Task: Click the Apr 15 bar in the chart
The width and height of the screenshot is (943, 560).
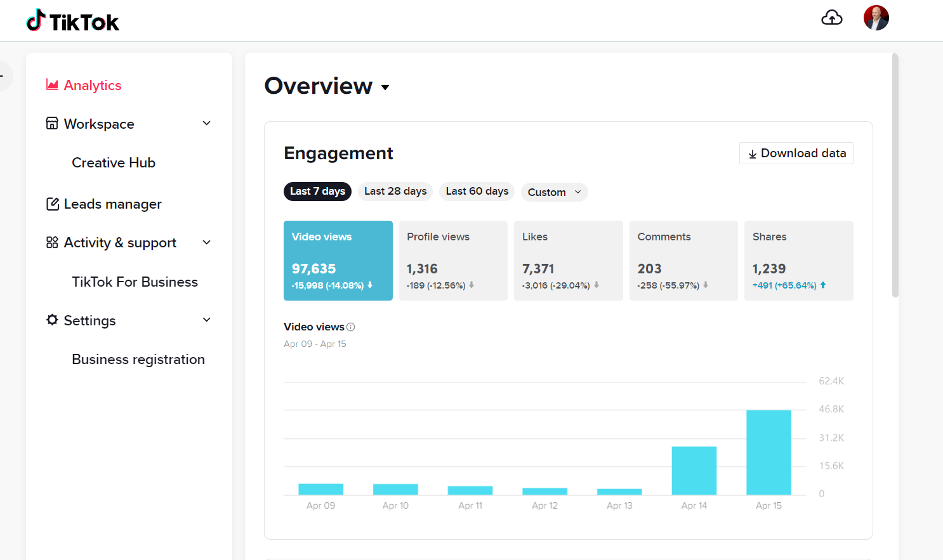Action: click(768, 452)
